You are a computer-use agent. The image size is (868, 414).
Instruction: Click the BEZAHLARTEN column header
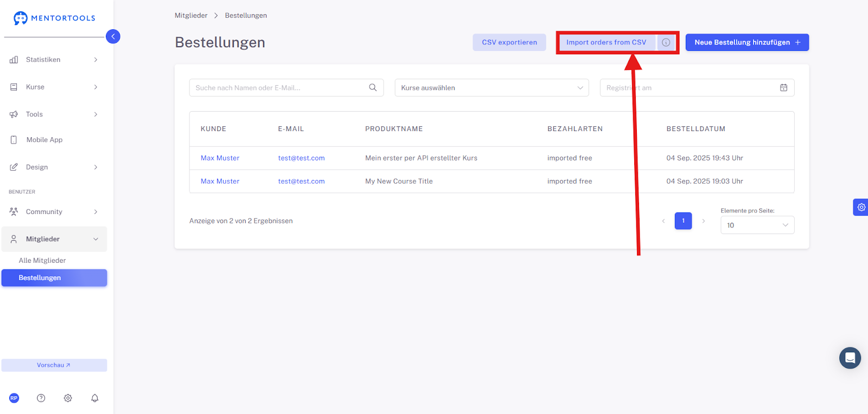pos(575,129)
